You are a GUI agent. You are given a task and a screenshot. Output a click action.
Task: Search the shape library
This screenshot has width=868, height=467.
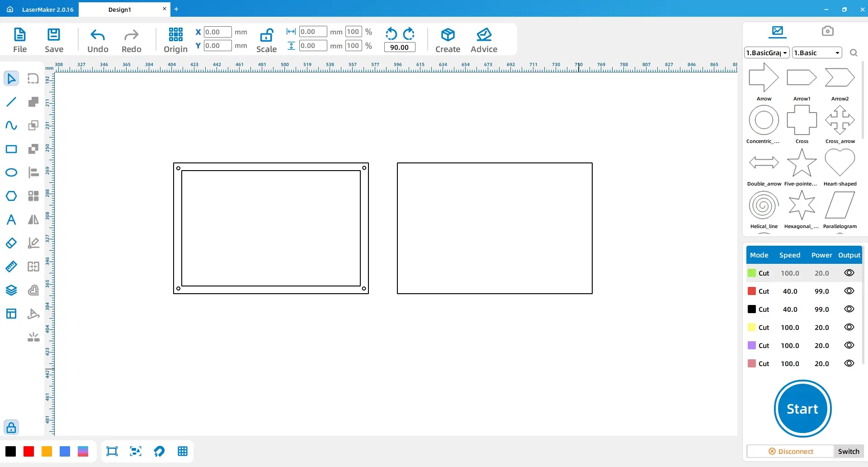(x=854, y=53)
